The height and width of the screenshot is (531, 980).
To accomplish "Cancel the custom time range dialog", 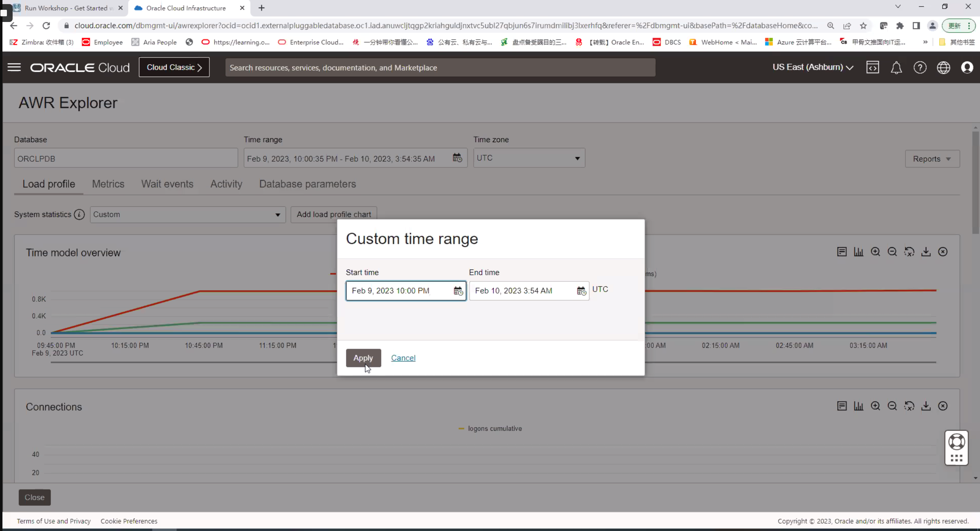I will click(x=403, y=358).
